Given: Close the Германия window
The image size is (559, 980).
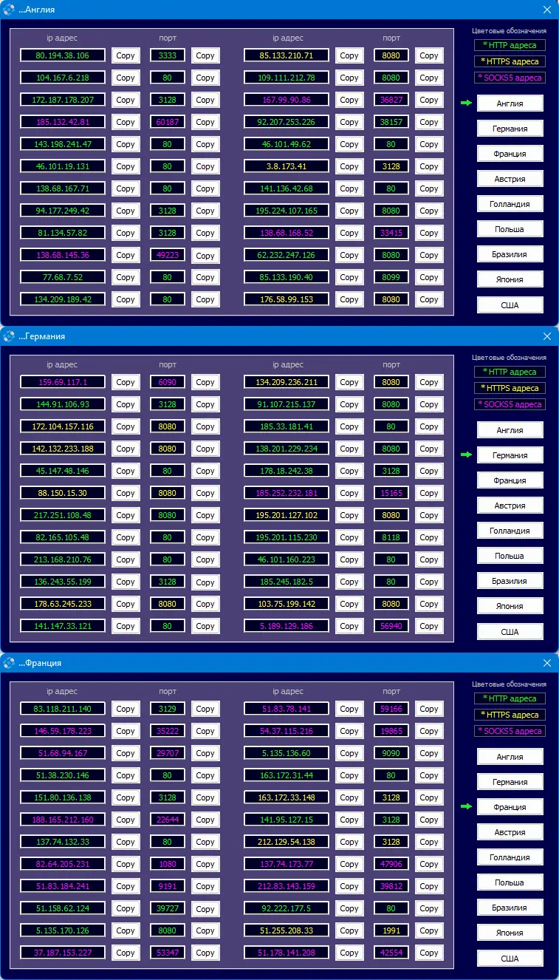Looking at the screenshot, I should pyautogui.click(x=547, y=336).
